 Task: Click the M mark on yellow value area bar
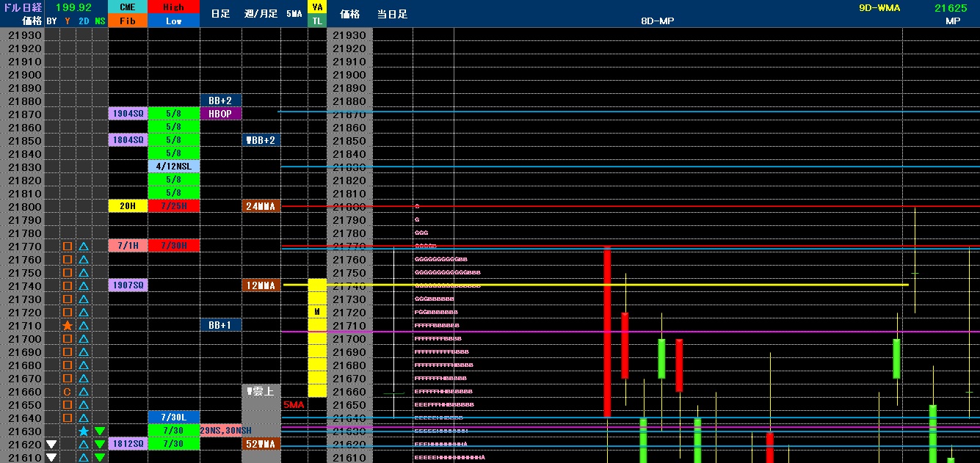[317, 312]
